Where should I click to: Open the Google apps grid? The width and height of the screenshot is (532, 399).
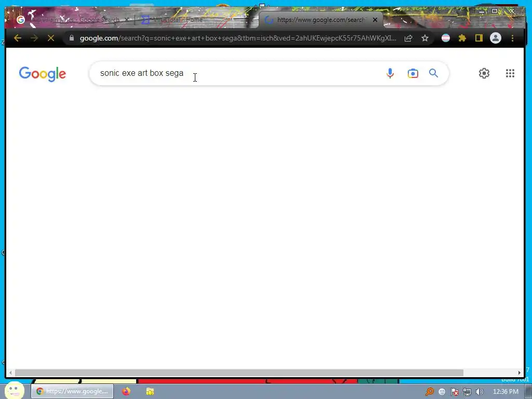(510, 73)
